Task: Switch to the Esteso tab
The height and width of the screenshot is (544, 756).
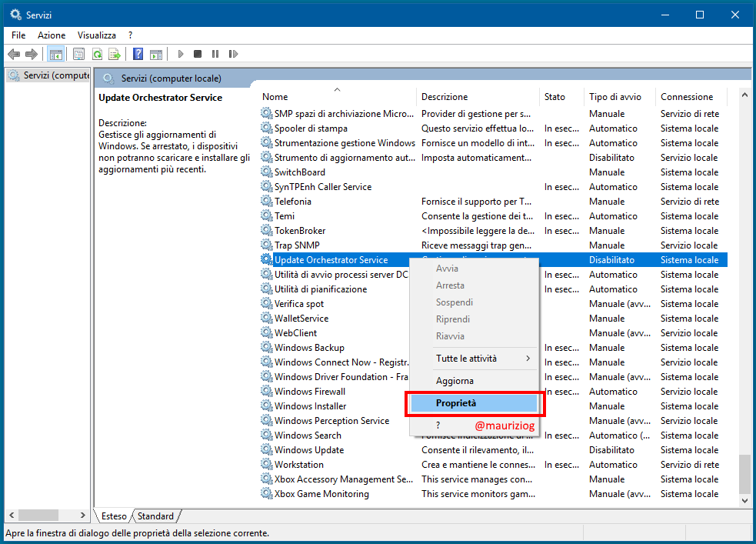Action: 114,516
